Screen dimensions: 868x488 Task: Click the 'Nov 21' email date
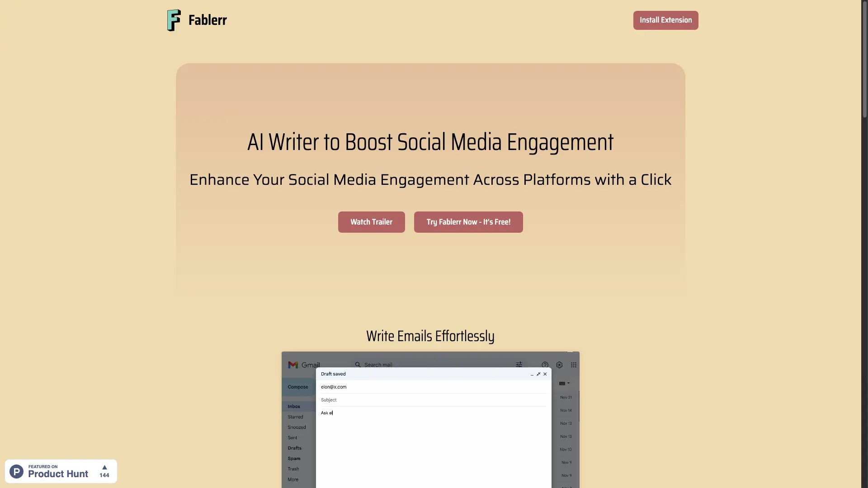click(x=566, y=397)
